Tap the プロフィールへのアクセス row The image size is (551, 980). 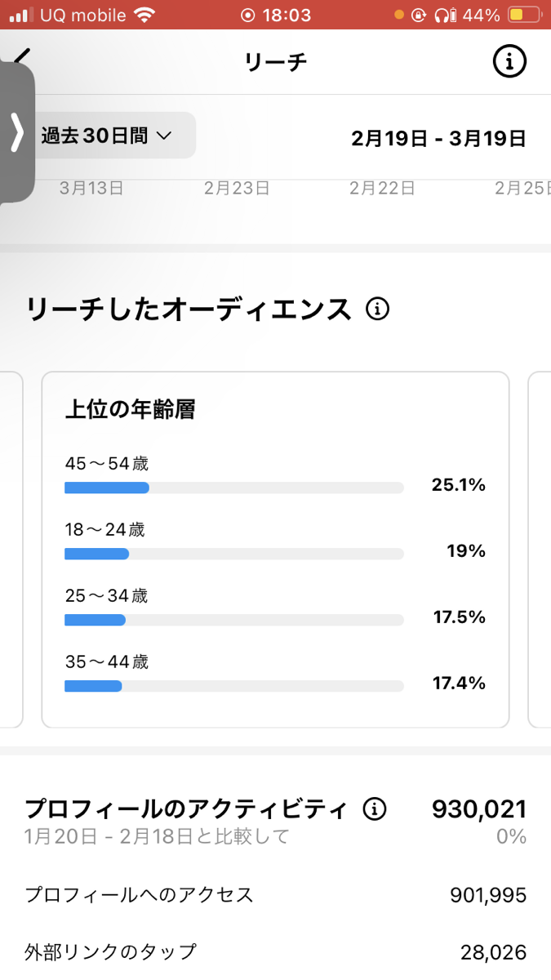click(275, 895)
